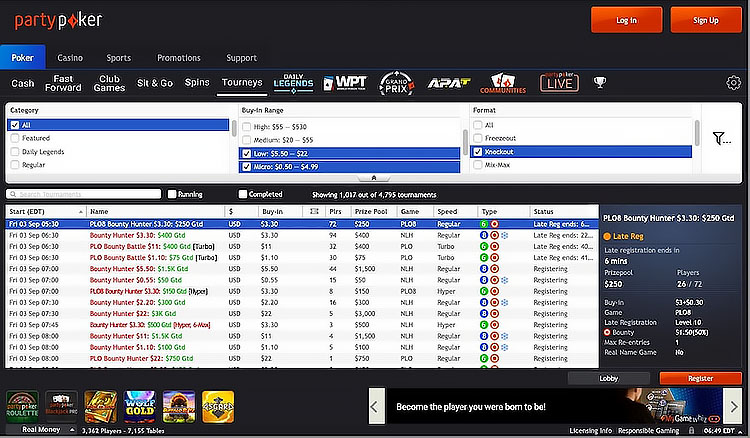Open the Spins lobby

(x=197, y=82)
